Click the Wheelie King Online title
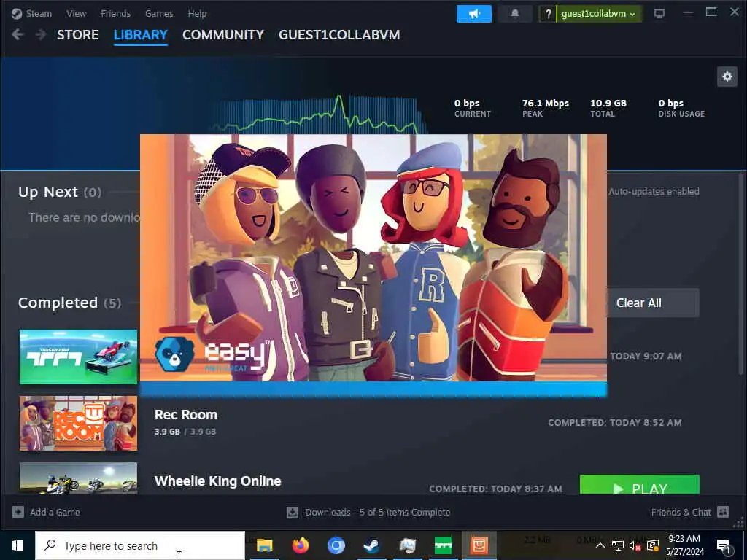747x560 pixels. [x=217, y=481]
